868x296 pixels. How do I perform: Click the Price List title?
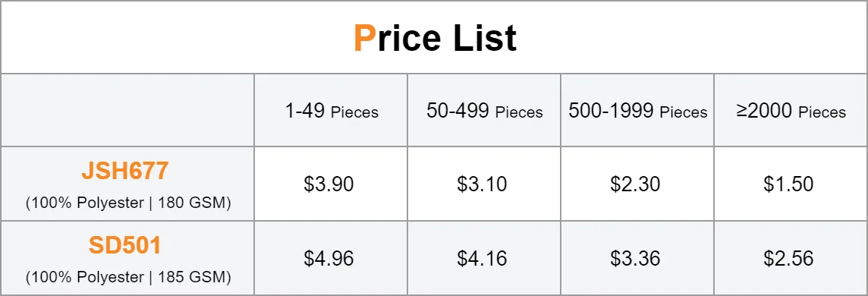point(435,39)
